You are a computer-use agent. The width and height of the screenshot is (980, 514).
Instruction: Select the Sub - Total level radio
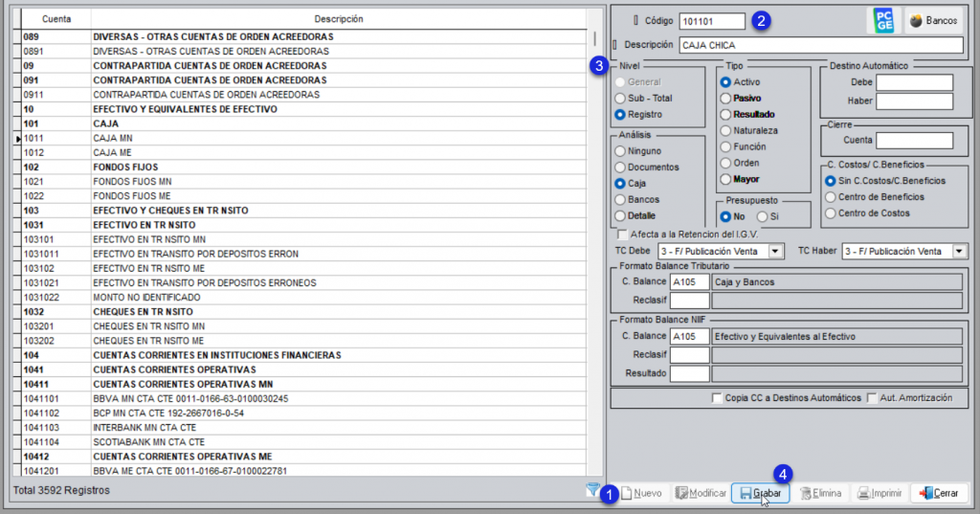620,99
